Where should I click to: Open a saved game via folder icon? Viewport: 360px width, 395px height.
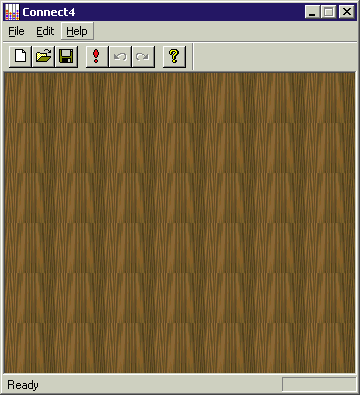[43, 57]
